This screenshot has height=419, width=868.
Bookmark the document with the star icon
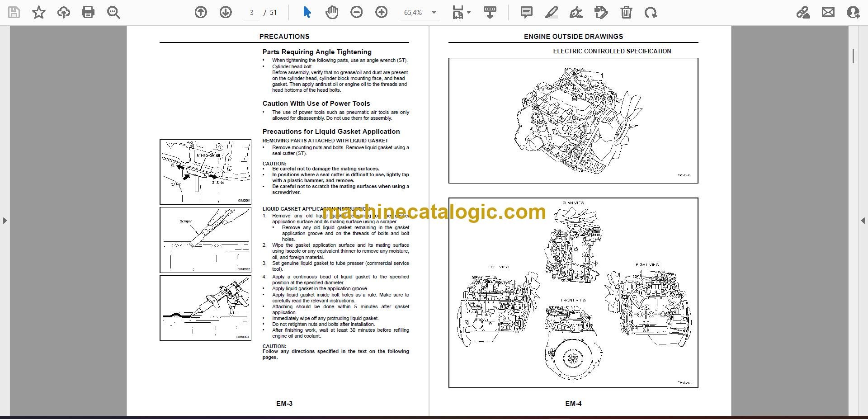click(x=39, y=13)
